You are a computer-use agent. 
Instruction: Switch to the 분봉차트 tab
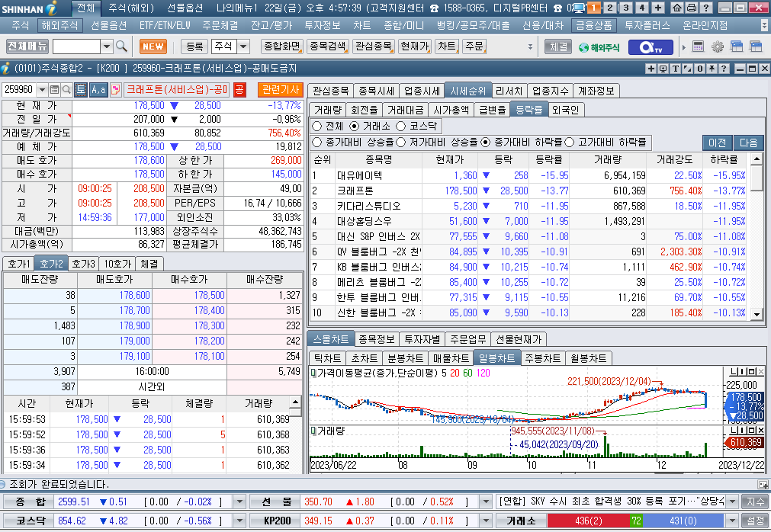[x=405, y=358]
